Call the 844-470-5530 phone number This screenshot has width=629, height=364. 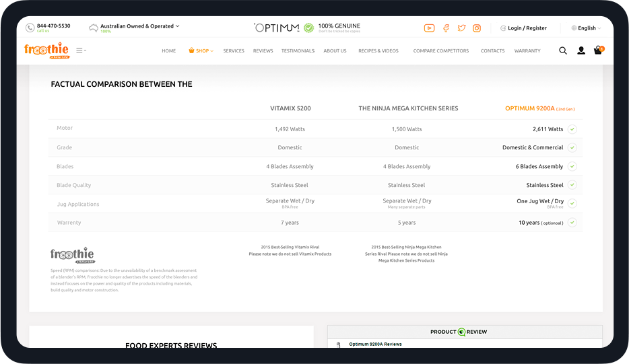(x=53, y=26)
